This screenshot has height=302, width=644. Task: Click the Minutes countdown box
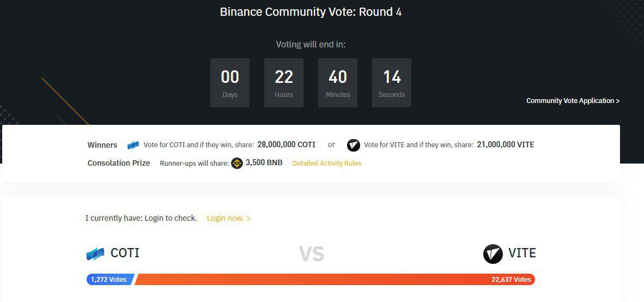click(338, 83)
